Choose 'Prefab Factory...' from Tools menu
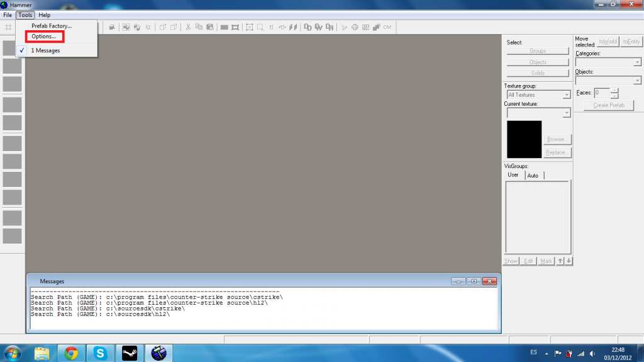 click(x=52, y=26)
